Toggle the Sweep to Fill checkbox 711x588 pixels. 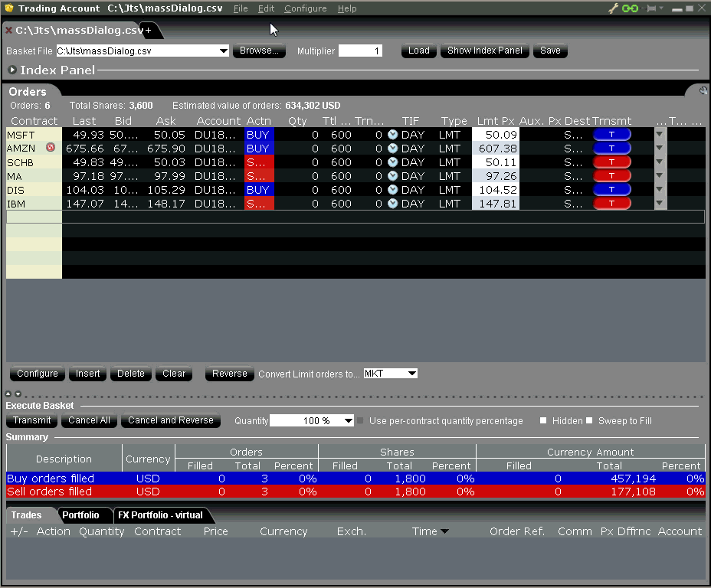click(x=589, y=421)
